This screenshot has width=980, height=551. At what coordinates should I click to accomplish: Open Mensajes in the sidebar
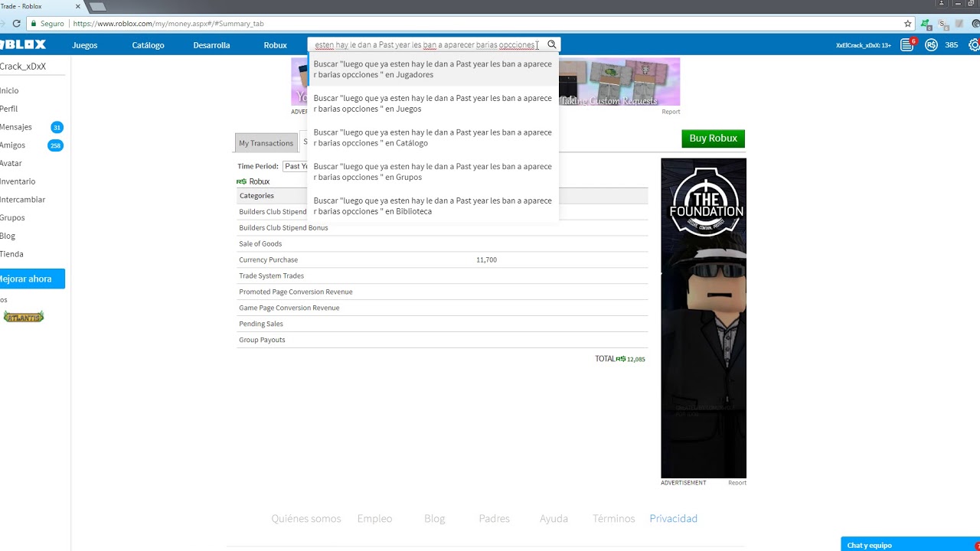pyautogui.click(x=16, y=127)
